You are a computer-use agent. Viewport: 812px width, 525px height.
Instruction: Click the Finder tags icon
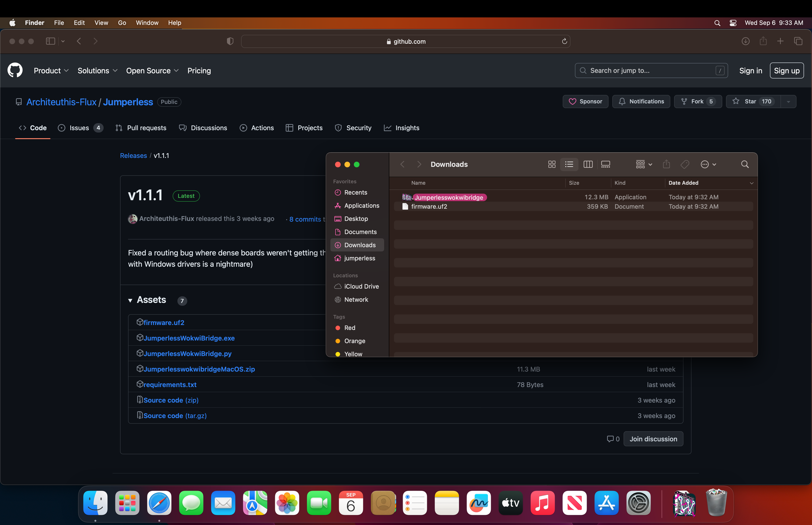pos(685,164)
